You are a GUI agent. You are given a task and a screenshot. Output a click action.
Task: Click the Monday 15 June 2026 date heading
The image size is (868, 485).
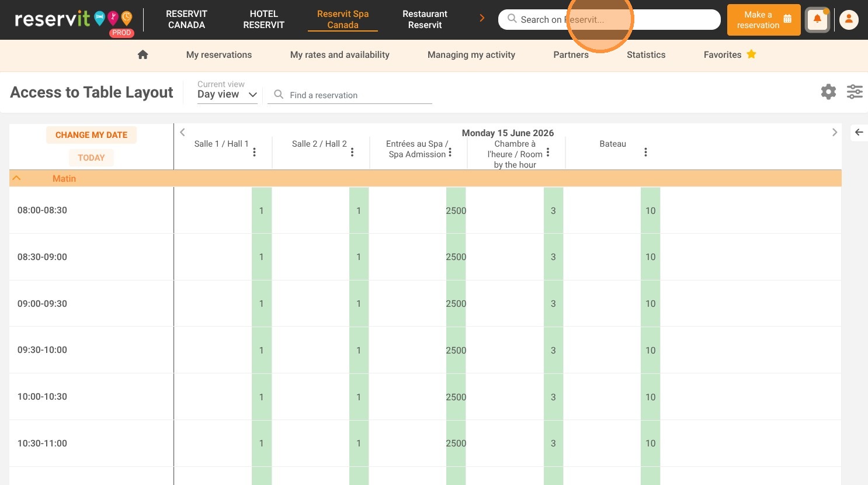click(508, 133)
